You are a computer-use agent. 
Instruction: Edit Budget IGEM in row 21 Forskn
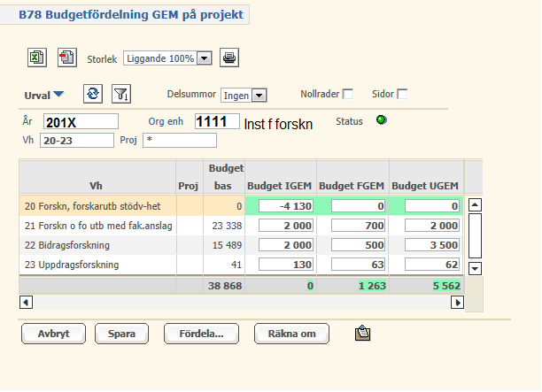click(286, 226)
